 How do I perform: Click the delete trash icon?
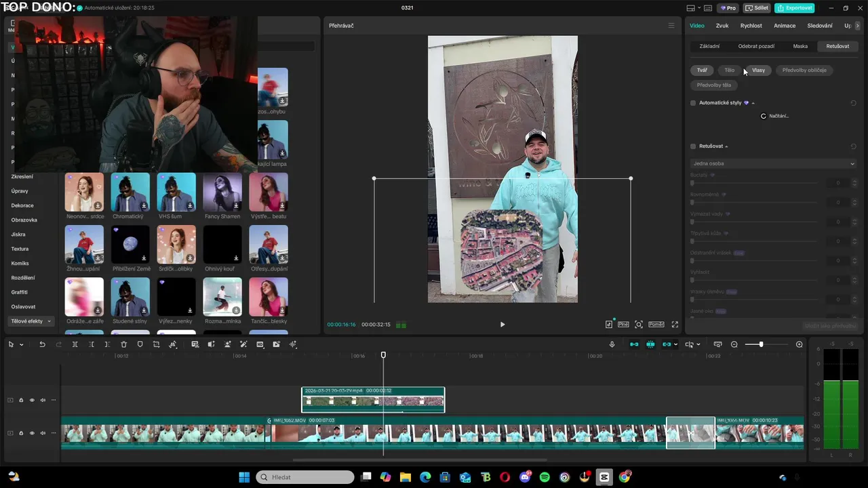(x=123, y=344)
